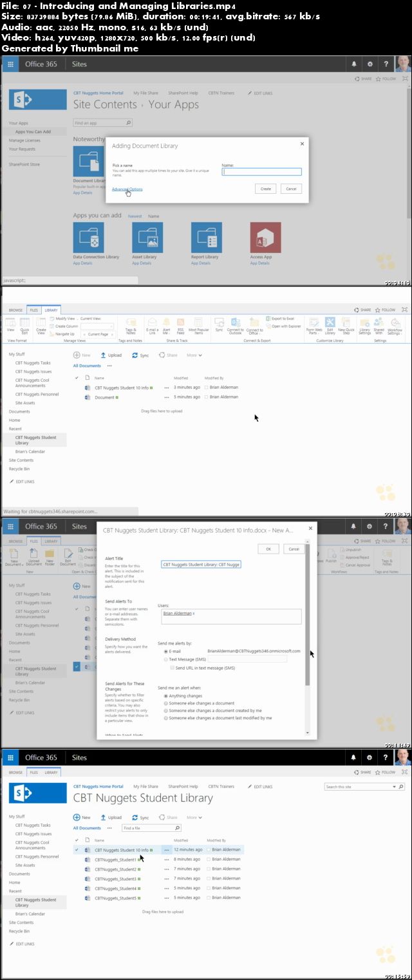The height and width of the screenshot is (980, 412).
Task: Open Manage Licenses in the sidebar
Action: pyautogui.click(x=24, y=140)
